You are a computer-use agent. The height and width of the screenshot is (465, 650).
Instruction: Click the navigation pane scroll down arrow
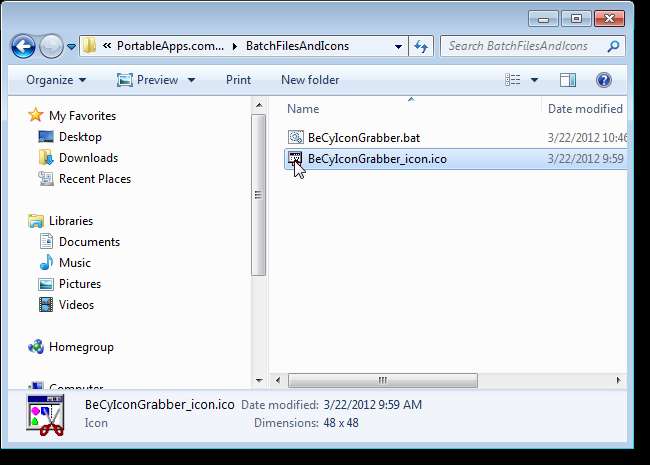[x=259, y=380]
